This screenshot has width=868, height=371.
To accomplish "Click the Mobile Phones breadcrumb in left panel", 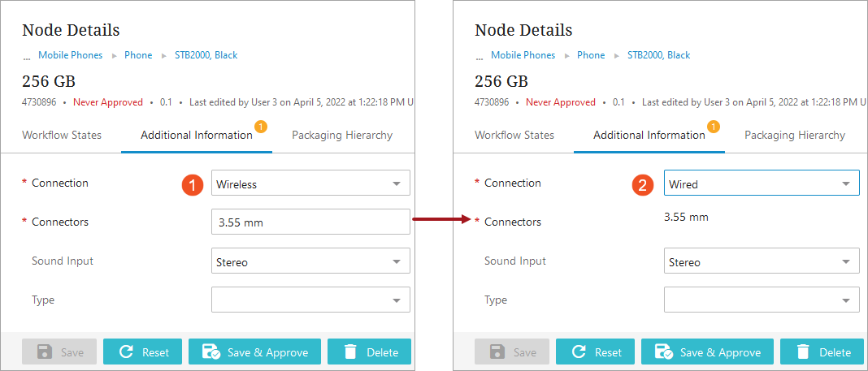I will [70, 55].
